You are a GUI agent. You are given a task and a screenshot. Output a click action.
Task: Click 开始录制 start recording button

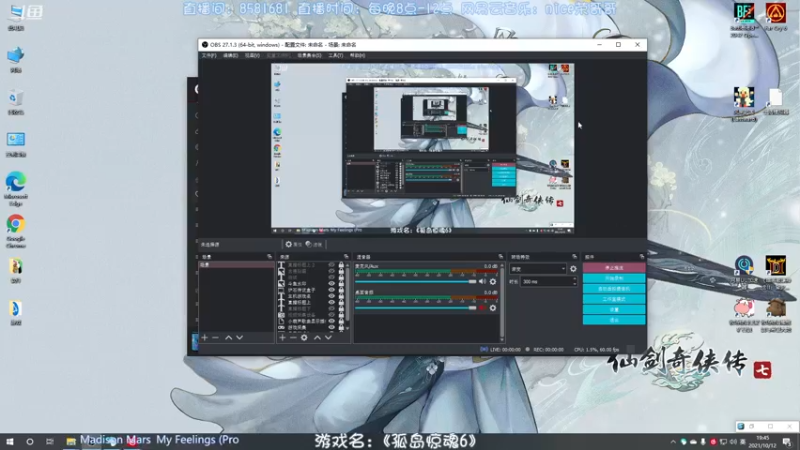614,278
